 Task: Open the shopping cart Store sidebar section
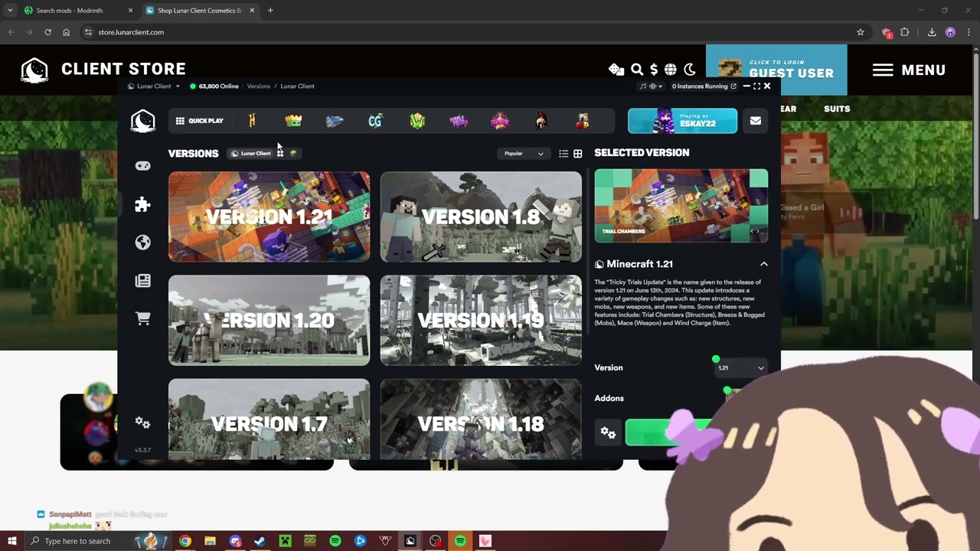point(143,318)
